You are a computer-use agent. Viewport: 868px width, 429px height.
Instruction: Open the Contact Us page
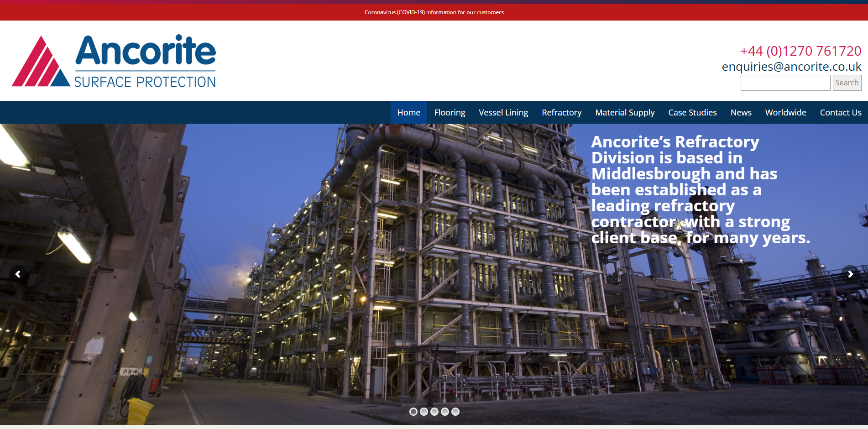tap(840, 113)
